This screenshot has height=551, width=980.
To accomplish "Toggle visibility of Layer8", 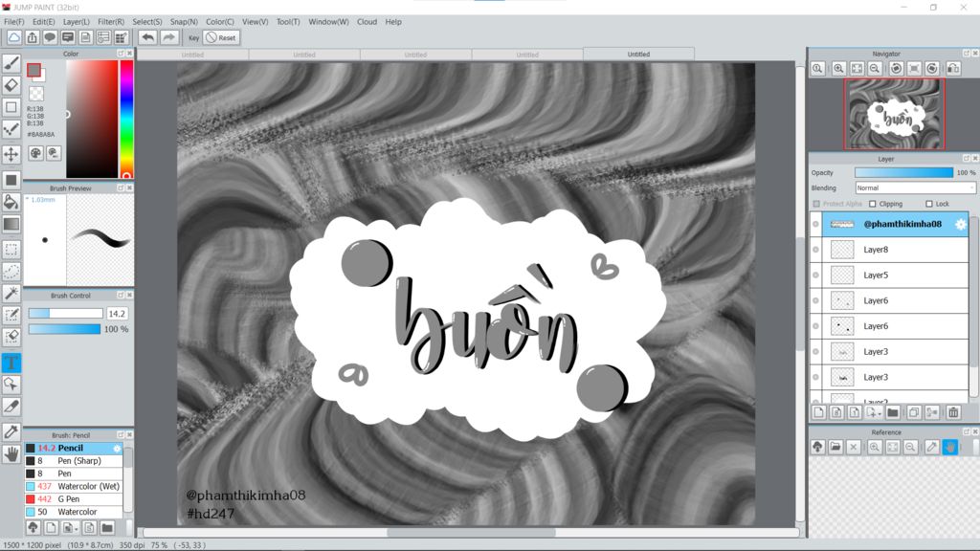I will click(815, 250).
